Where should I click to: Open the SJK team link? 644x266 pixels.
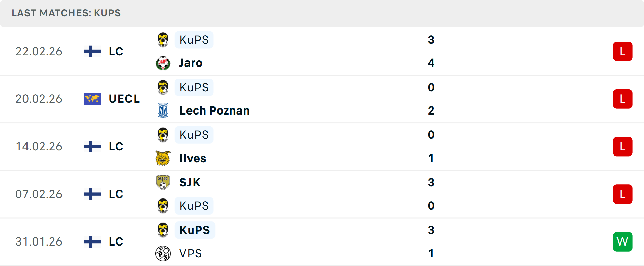pyautogui.click(x=190, y=182)
